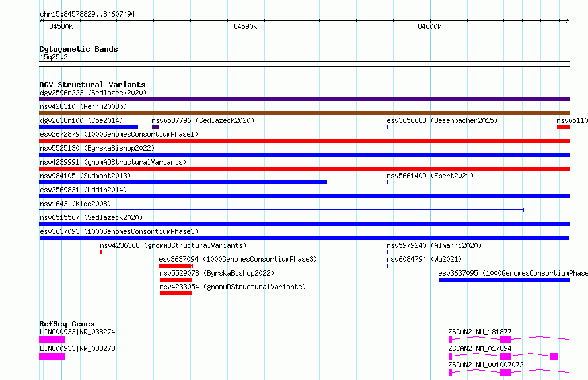Image resolution: width=588 pixels, height=380 pixels.
Task: Open nsv5525130 (ByrskaBishop2022) variant label
Action: click(x=97, y=148)
